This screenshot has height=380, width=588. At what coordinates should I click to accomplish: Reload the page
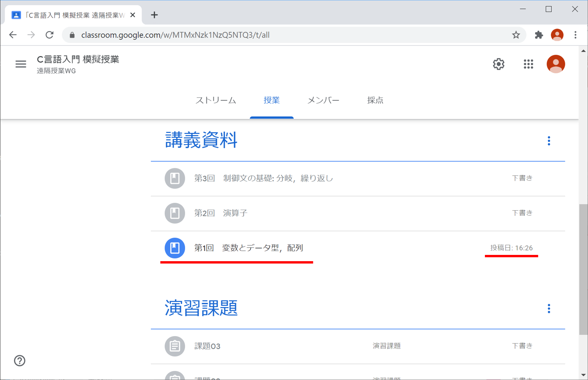pyautogui.click(x=49, y=35)
